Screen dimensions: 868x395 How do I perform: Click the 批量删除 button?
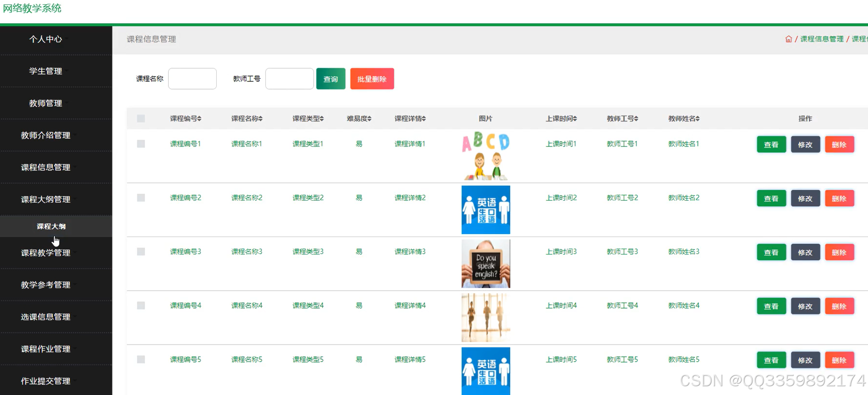pyautogui.click(x=372, y=79)
